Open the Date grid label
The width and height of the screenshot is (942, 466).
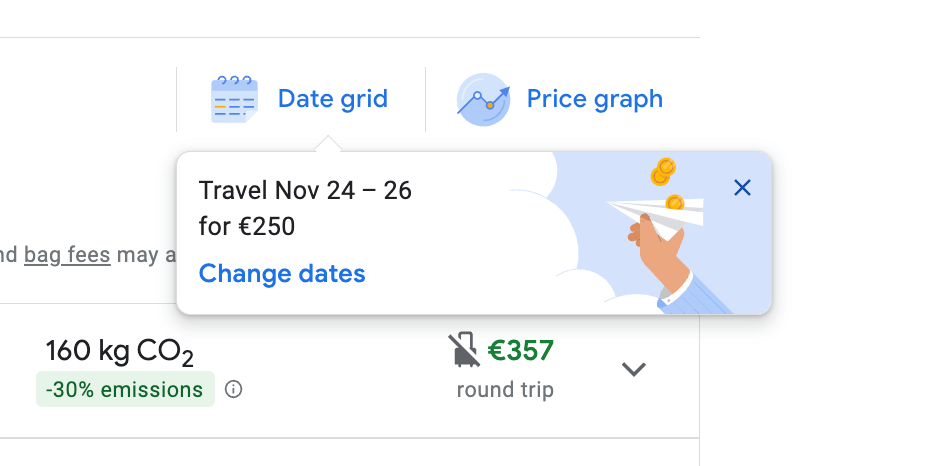332,99
